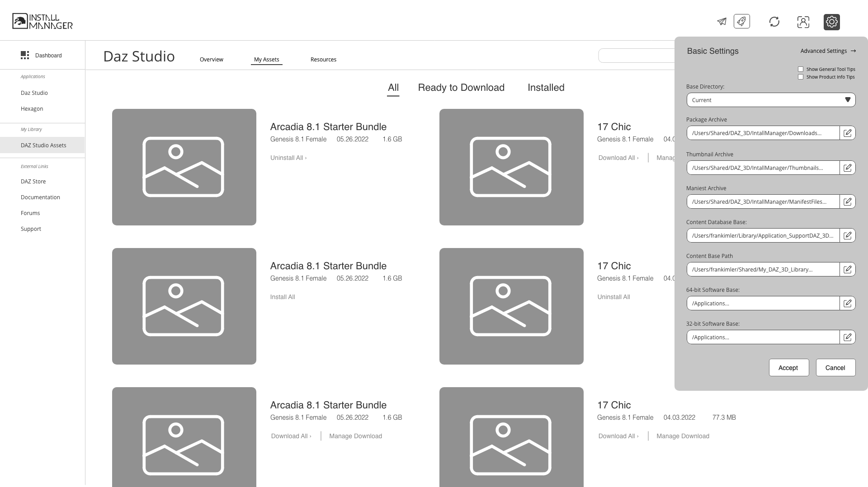Click the 64-bit Software Base path field
868x487 pixels.
click(763, 303)
